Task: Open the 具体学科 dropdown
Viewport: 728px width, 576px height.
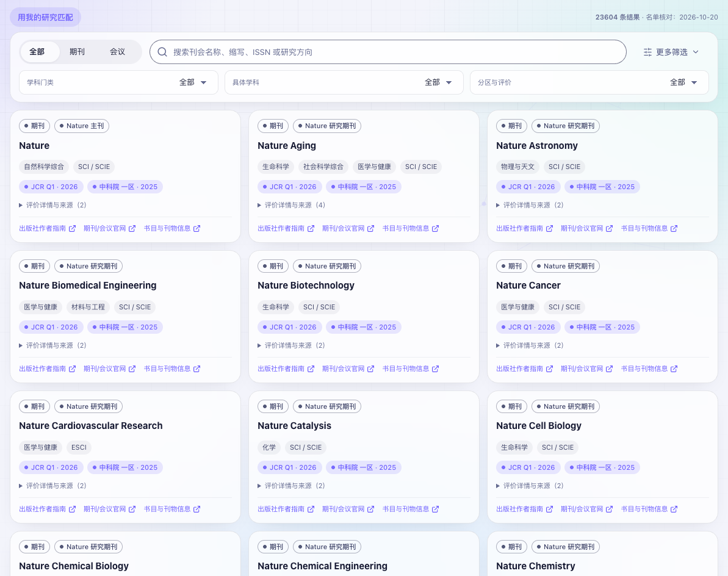Action: pos(344,82)
